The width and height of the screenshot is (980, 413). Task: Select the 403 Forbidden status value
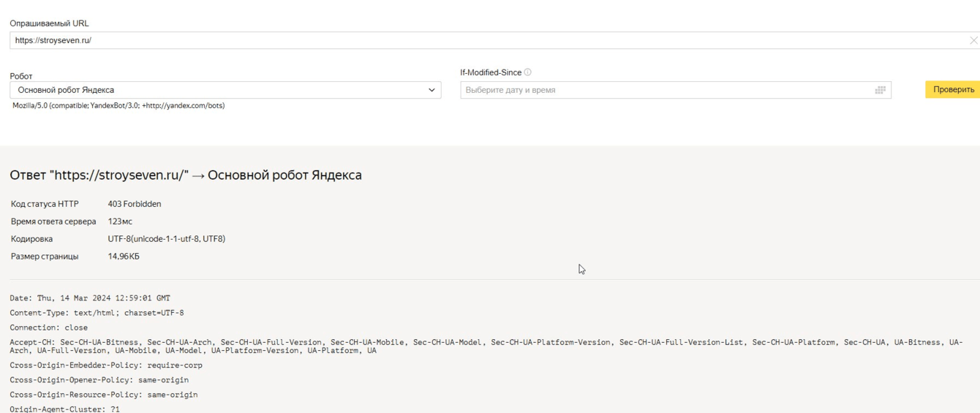pyautogui.click(x=135, y=204)
